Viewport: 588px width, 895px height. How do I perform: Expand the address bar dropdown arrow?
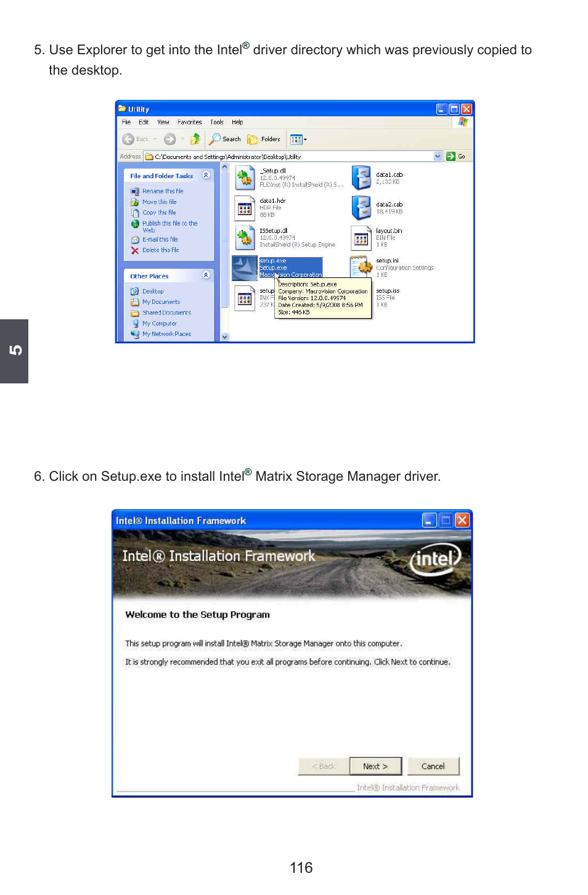pos(438,157)
